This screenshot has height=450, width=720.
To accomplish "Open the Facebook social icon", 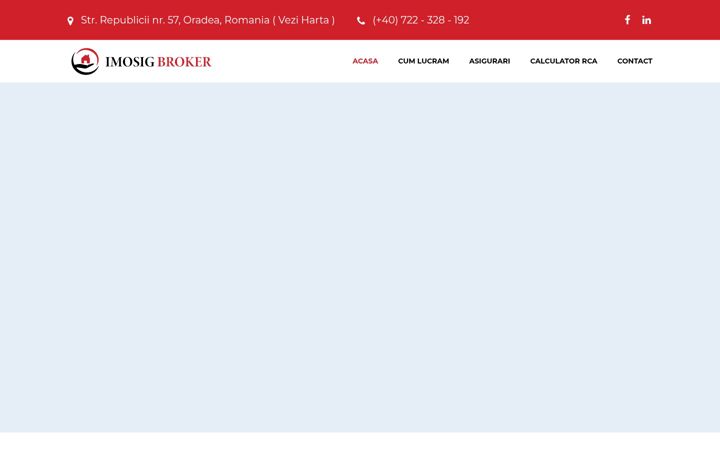I will pos(627,20).
